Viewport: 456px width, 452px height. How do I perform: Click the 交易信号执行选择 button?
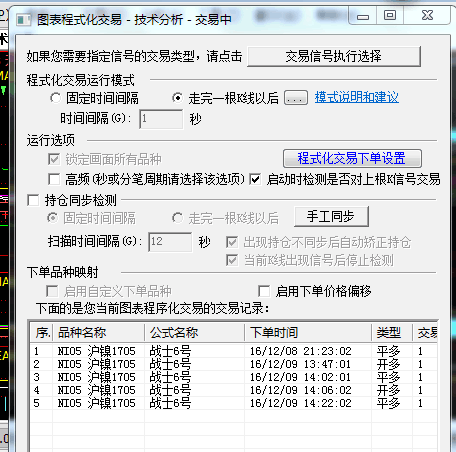334,56
